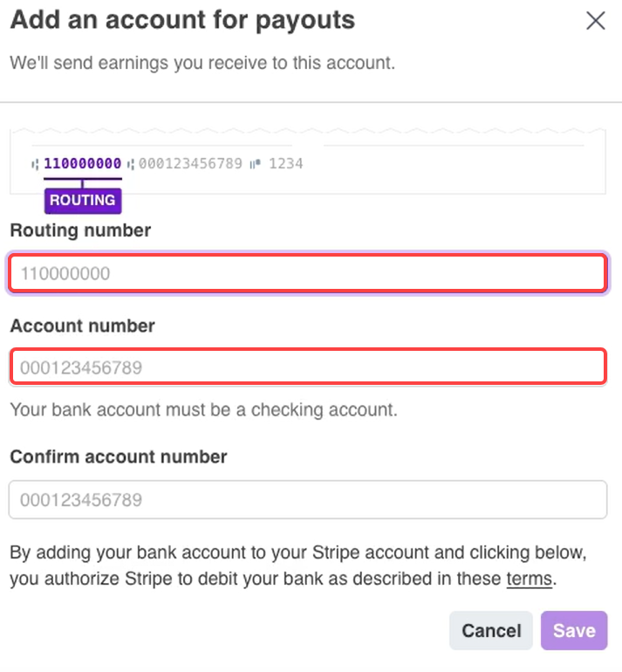
Task: Focus the Confirm account number field
Action: (x=307, y=500)
